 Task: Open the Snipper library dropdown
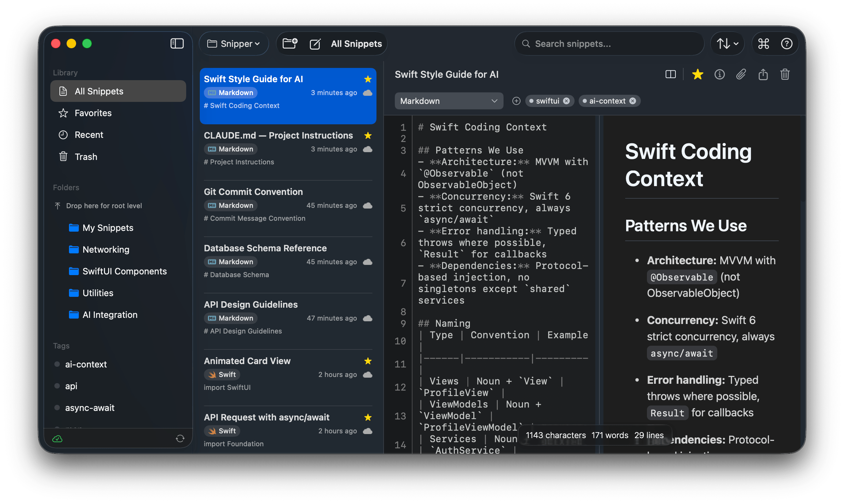click(234, 43)
